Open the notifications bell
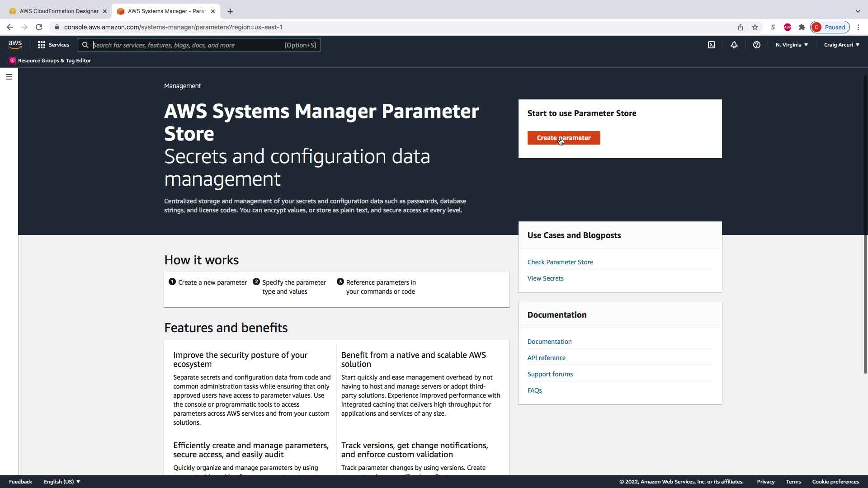Screen dimensions: 868x488 click(734, 45)
